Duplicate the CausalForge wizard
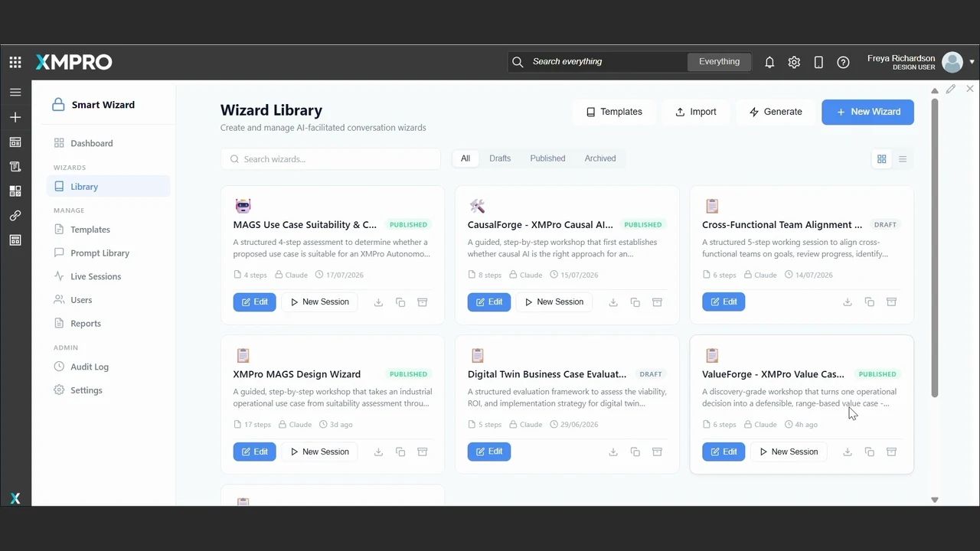The width and height of the screenshot is (980, 551). coord(635,302)
